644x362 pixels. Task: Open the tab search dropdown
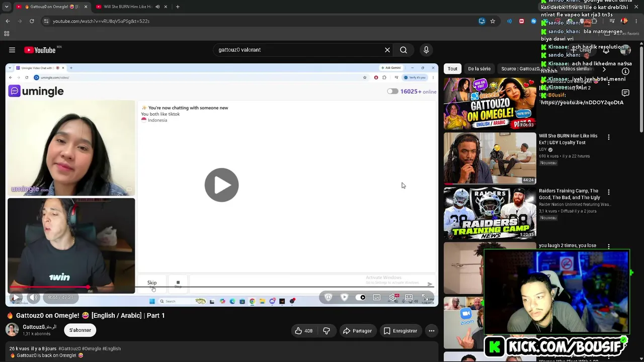tap(6, 7)
